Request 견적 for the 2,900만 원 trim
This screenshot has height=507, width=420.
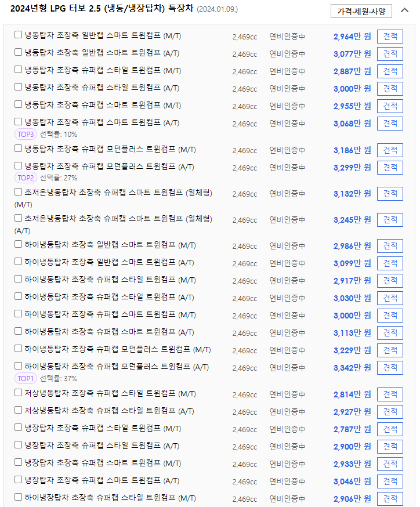(390, 447)
